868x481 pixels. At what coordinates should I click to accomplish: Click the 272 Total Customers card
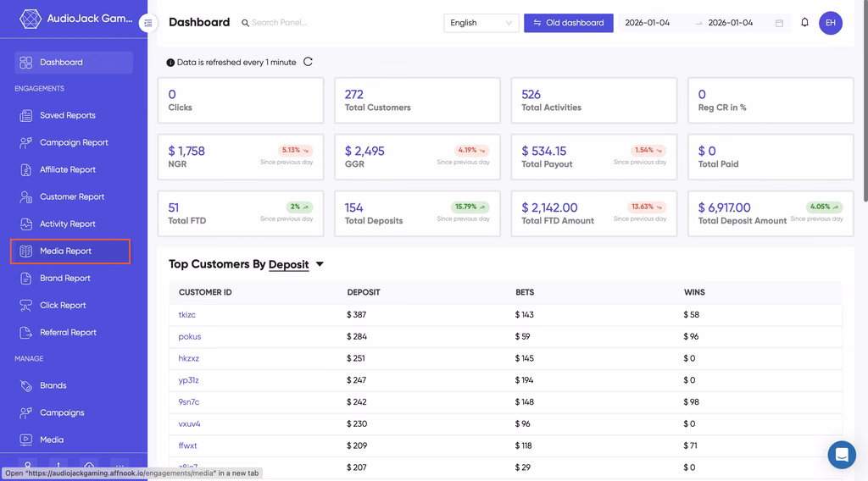(x=417, y=100)
